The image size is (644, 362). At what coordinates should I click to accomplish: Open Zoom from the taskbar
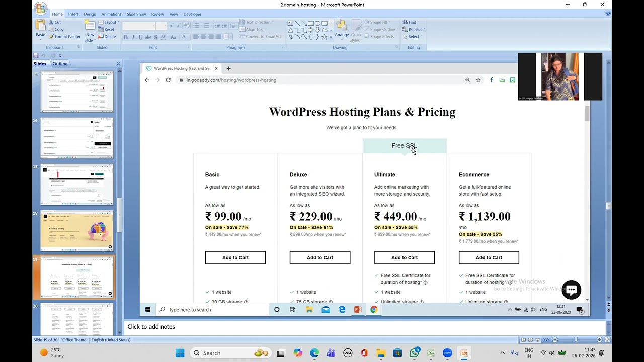(x=447, y=353)
